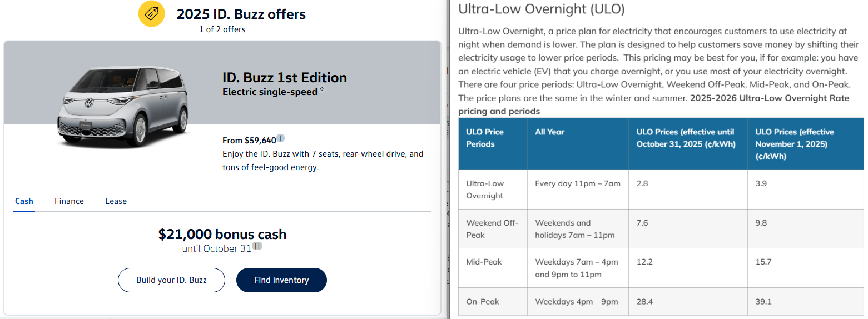Click the diamond footnote beside Electric single-speed
This screenshot has width=868, height=319.
[322, 90]
